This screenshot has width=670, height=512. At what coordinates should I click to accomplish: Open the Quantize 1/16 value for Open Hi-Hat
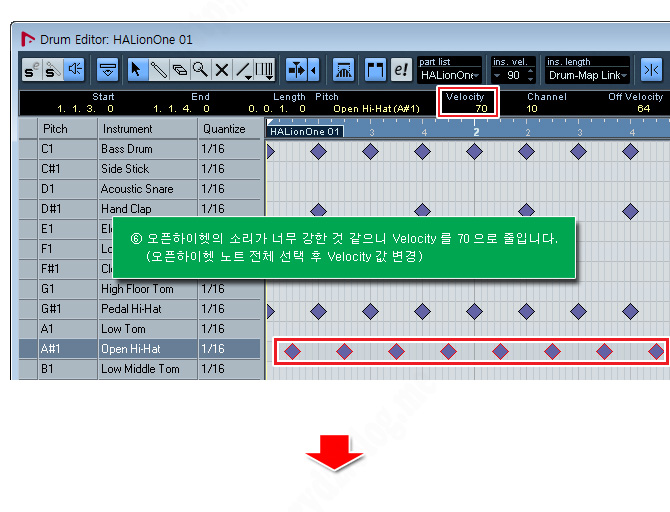click(229, 349)
